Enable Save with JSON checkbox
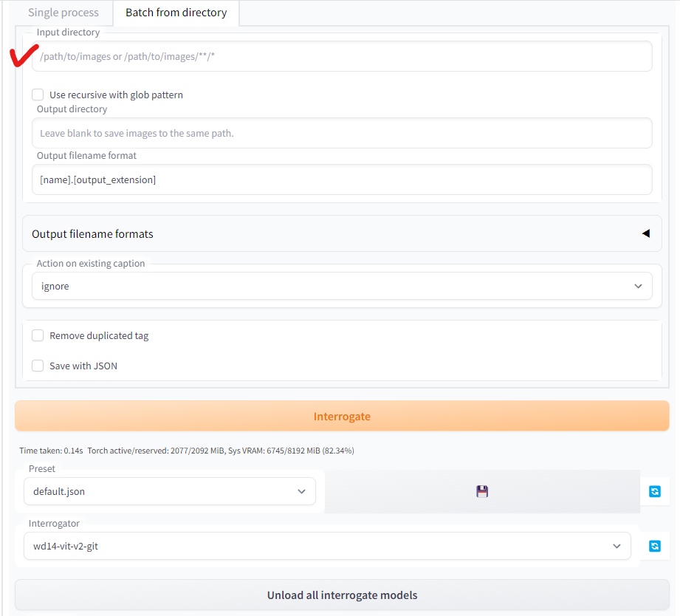Viewport: 680px width, 616px height. (38, 366)
